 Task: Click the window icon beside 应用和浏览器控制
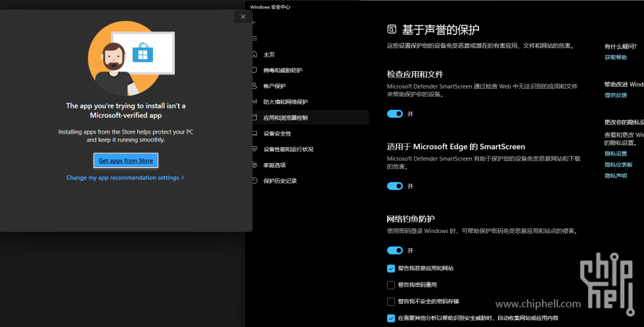255,118
